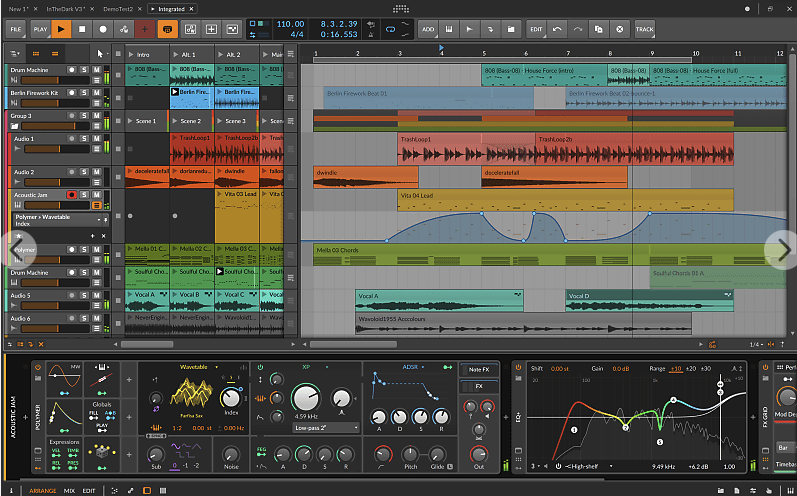Toggle the automation write button
This screenshot has width=797, height=496.
[124, 29]
